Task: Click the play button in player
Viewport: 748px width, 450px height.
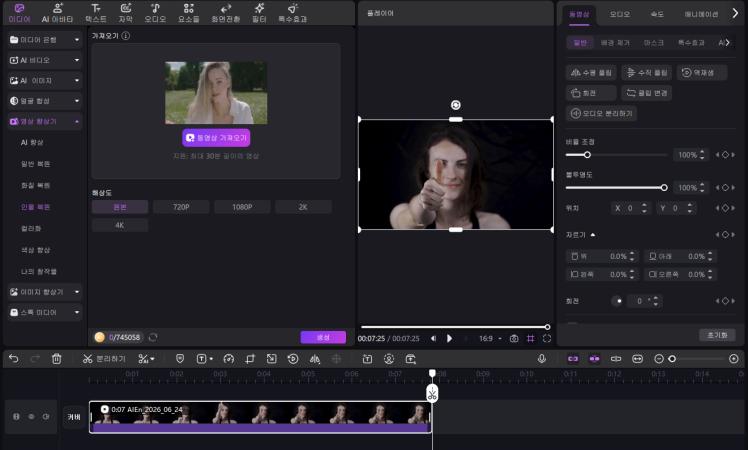Action: coord(449,338)
